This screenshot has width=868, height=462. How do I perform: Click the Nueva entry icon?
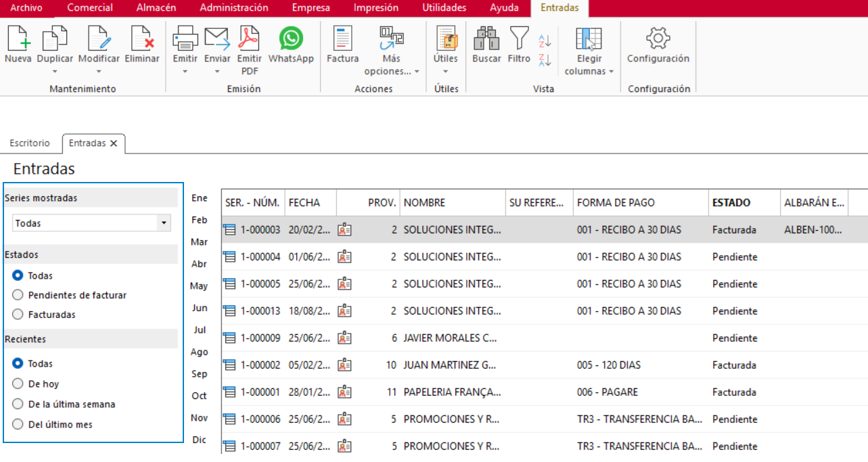18,38
